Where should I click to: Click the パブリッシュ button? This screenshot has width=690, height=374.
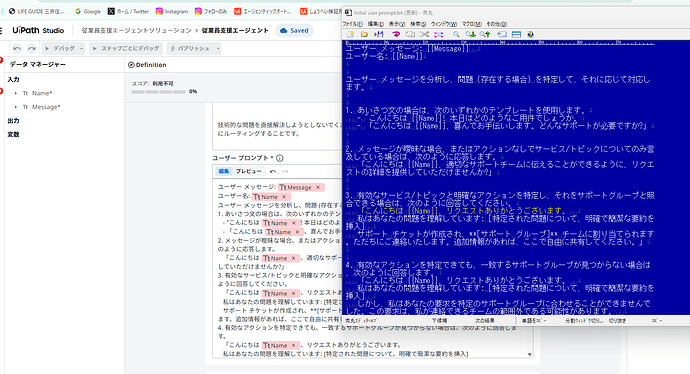(x=190, y=48)
